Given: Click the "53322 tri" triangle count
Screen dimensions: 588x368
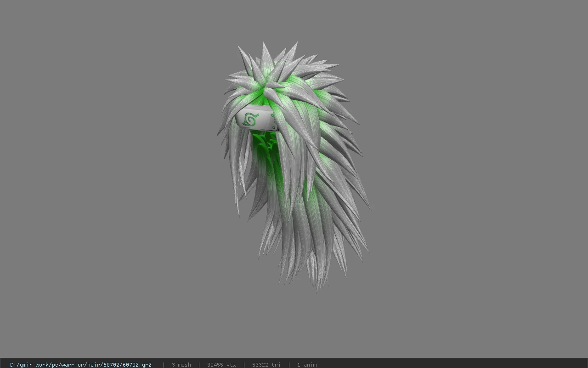Looking at the screenshot, I should point(266,365).
